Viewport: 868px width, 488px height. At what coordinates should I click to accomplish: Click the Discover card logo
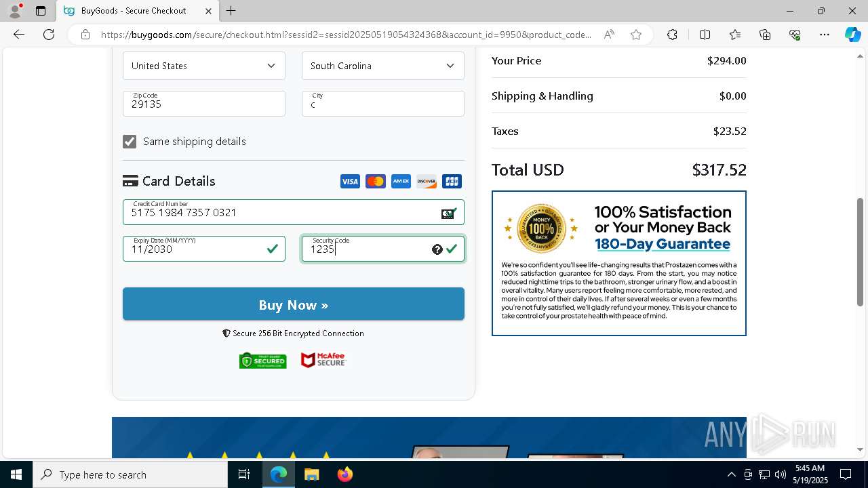pyautogui.click(x=427, y=182)
